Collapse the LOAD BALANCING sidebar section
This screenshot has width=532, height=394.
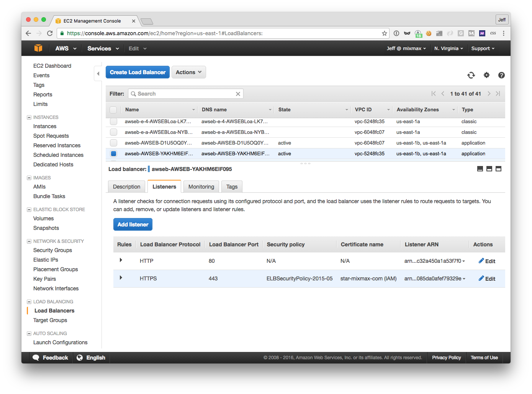[29, 302]
